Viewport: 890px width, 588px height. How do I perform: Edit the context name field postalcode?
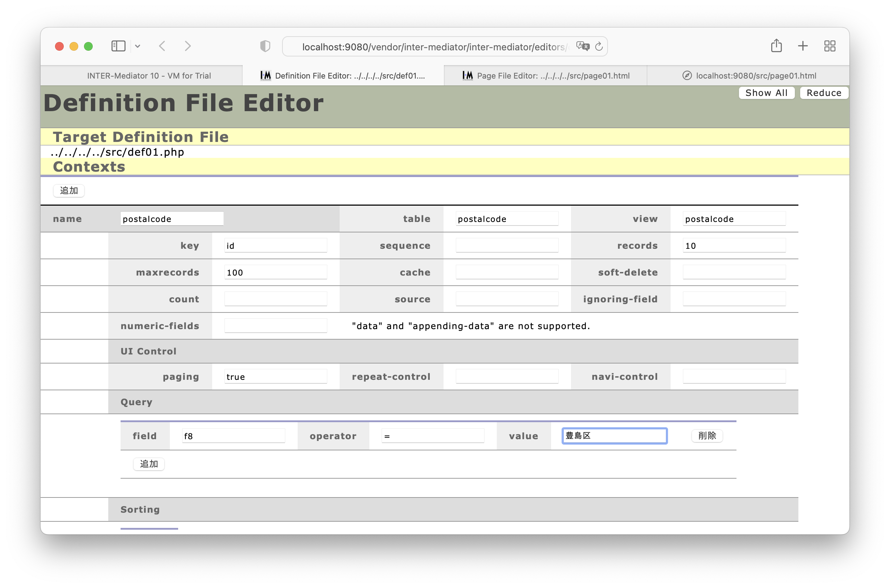(x=172, y=219)
